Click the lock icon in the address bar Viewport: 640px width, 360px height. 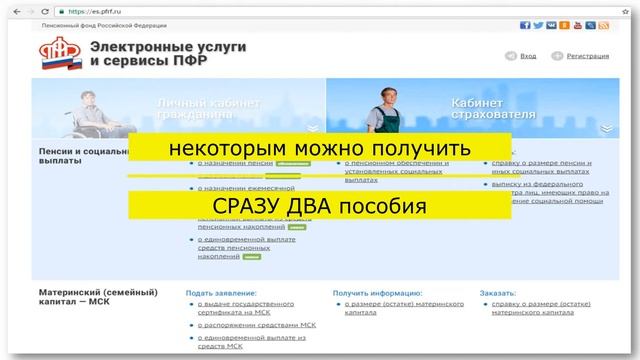click(62, 12)
